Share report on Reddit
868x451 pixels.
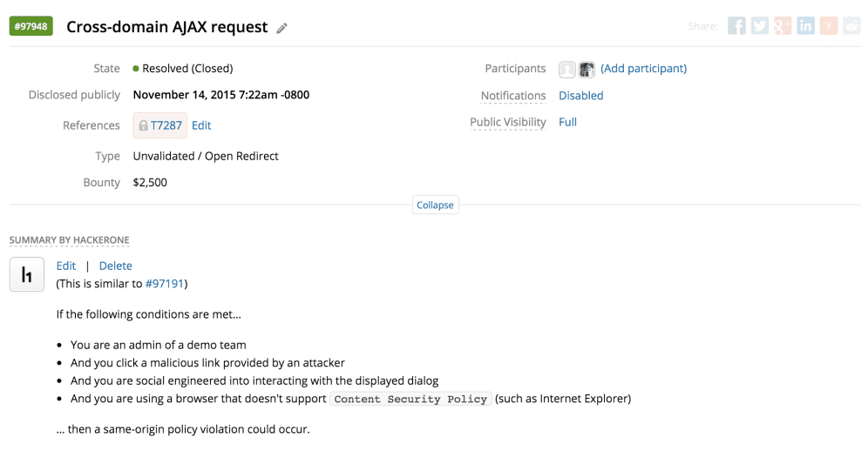(851, 26)
